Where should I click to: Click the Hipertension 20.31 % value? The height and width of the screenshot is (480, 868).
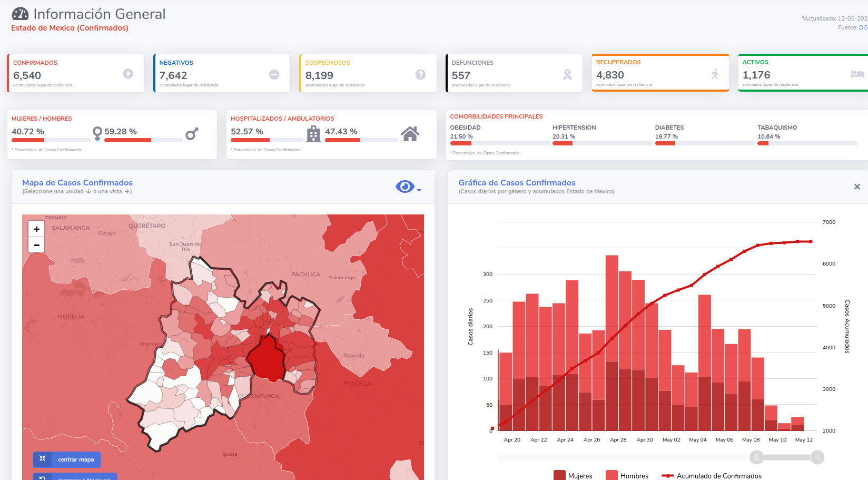(x=564, y=136)
